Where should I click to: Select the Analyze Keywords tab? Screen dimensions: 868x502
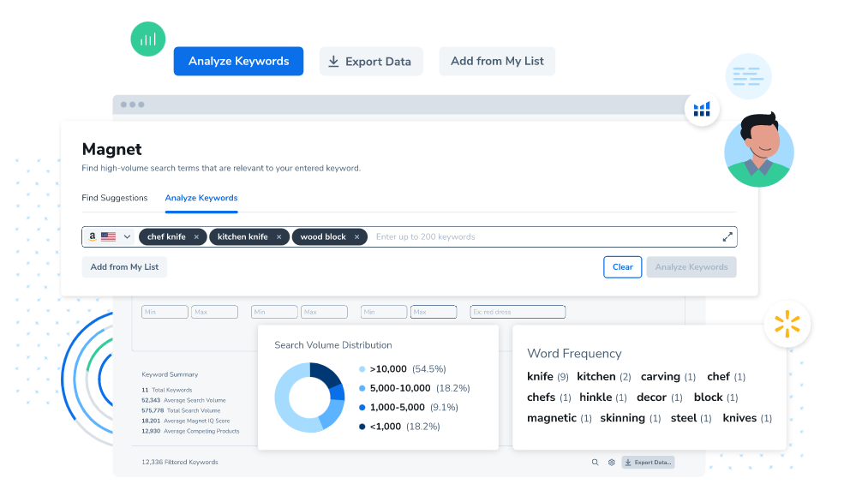coord(201,198)
